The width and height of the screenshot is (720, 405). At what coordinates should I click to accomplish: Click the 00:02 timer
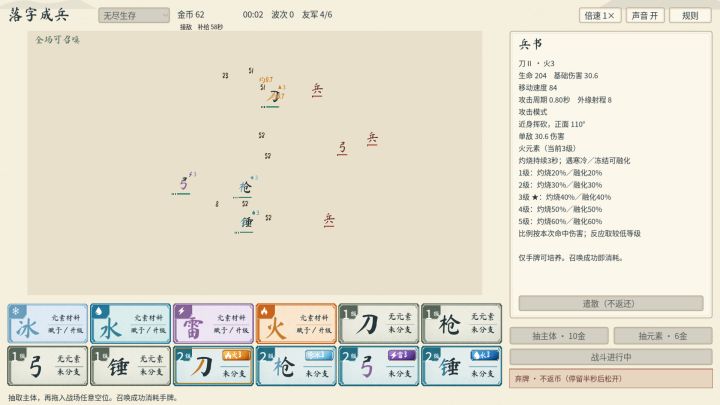coord(253,15)
